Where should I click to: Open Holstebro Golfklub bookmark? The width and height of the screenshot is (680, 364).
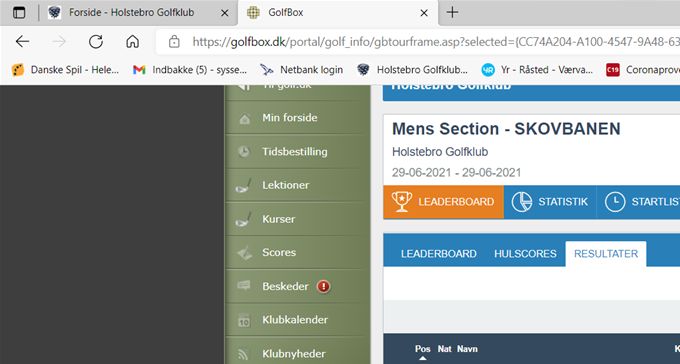(412, 69)
